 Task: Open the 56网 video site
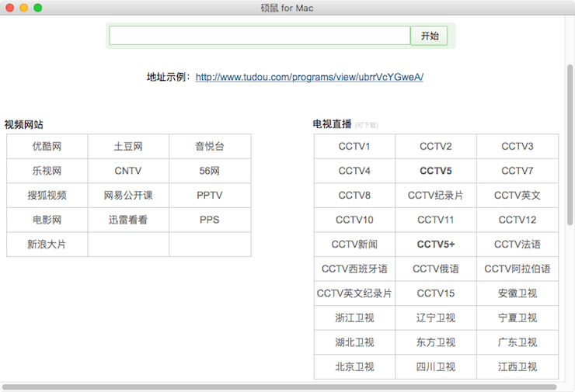(209, 171)
